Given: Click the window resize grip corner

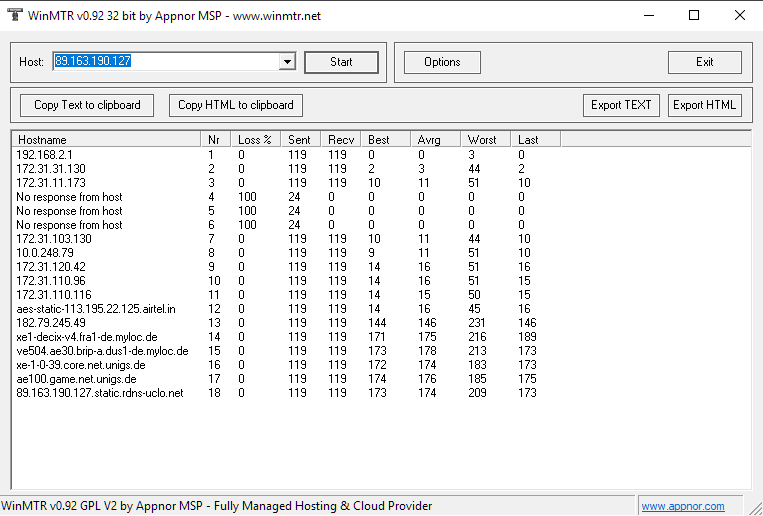Looking at the screenshot, I should click(x=756, y=509).
